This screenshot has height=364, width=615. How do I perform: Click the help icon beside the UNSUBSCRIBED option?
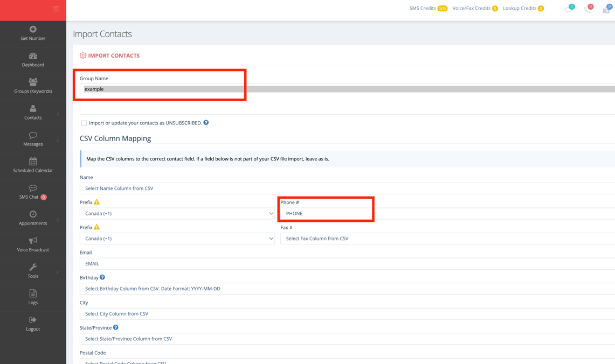(x=206, y=123)
